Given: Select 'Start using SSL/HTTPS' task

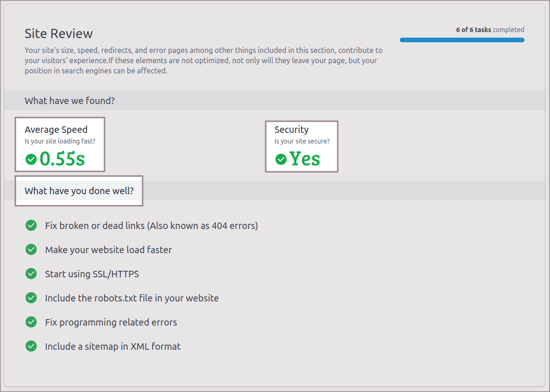Looking at the screenshot, I should pyautogui.click(x=92, y=274).
